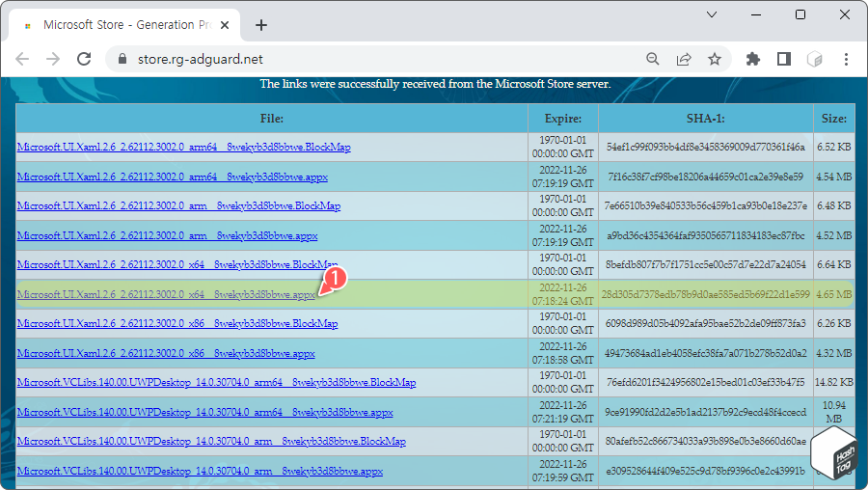This screenshot has width=868, height=490.
Task: Click the SHA-1: column header
Action: click(x=705, y=118)
